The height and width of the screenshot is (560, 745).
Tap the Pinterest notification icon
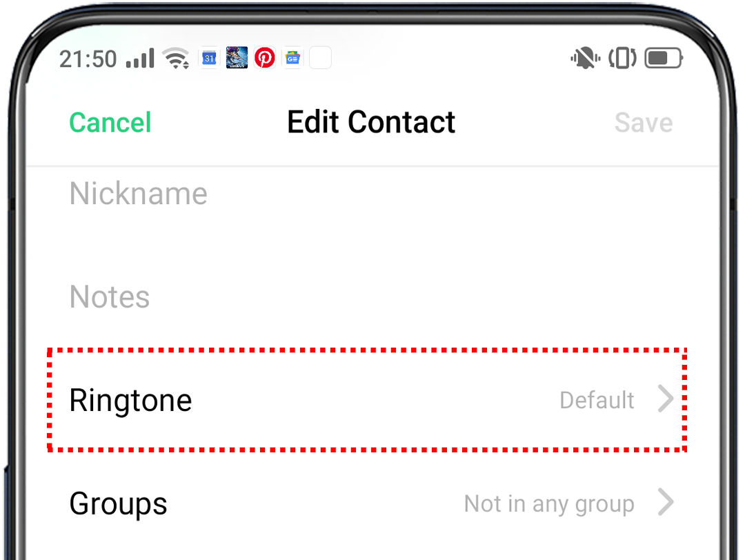(265, 59)
